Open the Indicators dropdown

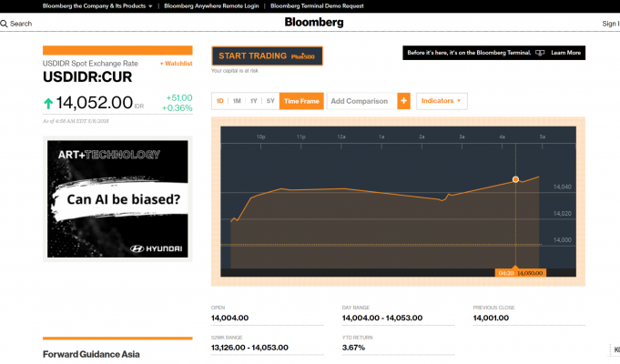(x=442, y=101)
